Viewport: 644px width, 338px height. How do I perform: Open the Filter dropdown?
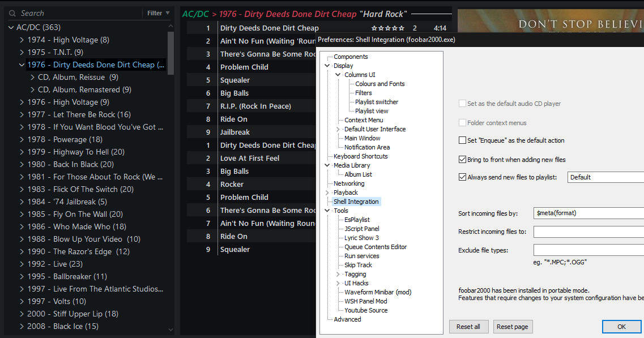[x=159, y=13]
